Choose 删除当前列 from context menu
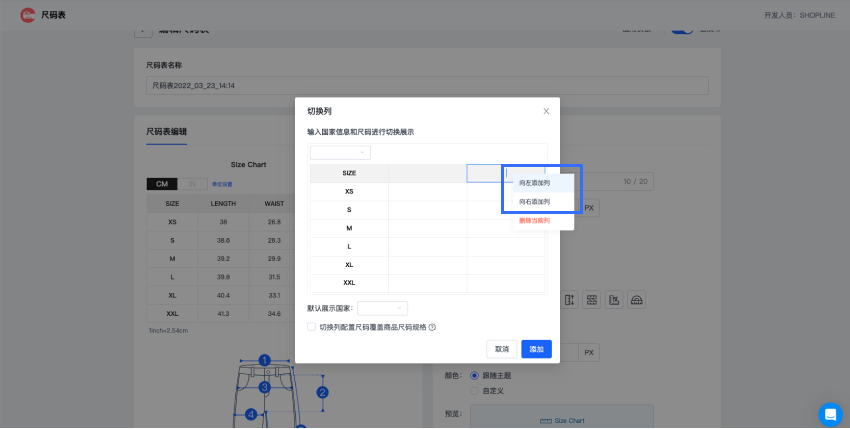The height and width of the screenshot is (429, 850). pos(534,220)
